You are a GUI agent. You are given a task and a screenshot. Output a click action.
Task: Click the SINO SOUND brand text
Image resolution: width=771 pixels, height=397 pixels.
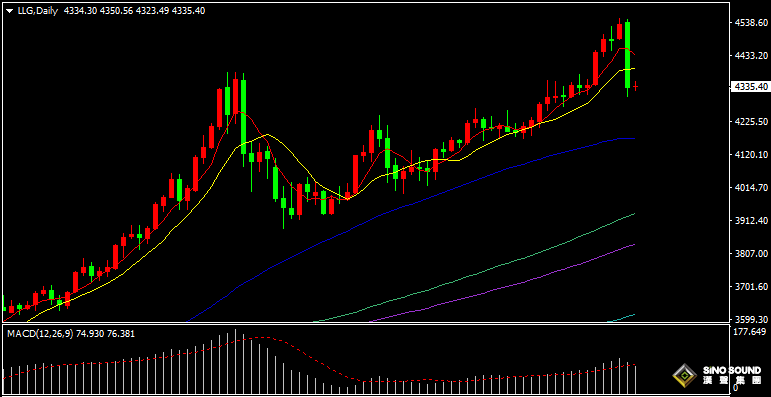729,370
